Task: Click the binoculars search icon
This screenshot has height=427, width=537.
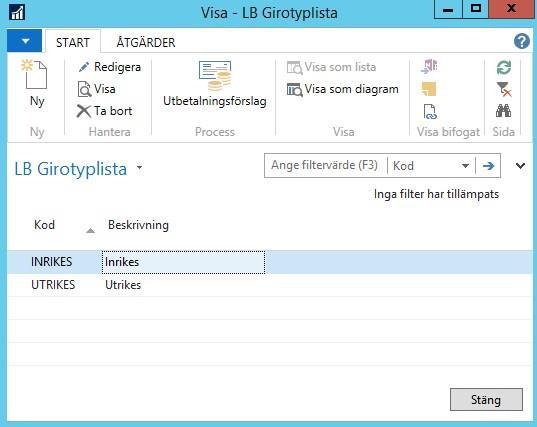Action: point(503,111)
